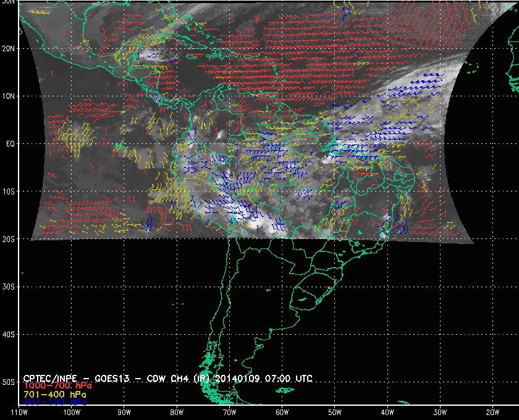519x420 pixels.
Task: Click the 20W longitude axis label
Action: [x=492, y=413]
